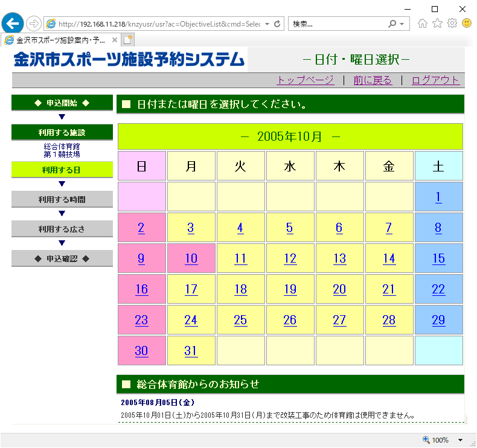Expand the address bar history dropdown
Image resolution: width=477 pixels, height=448 pixels.
[267, 24]
